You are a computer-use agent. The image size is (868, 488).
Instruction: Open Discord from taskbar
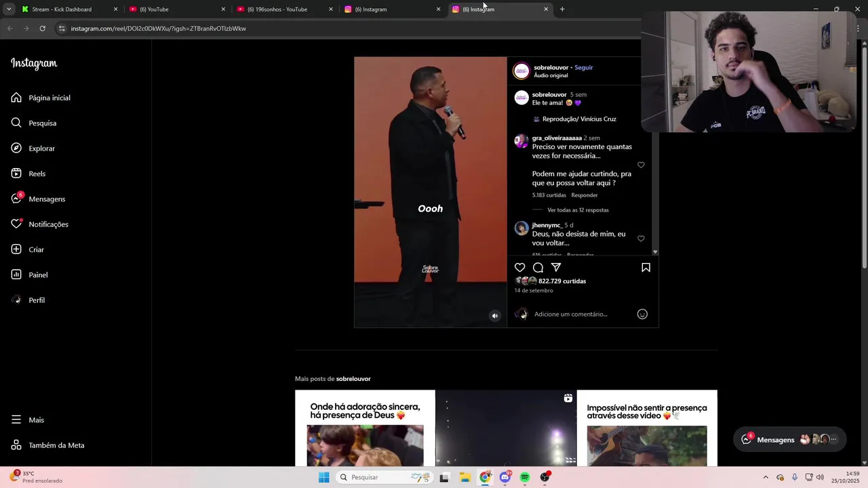[x=505, y=477]
